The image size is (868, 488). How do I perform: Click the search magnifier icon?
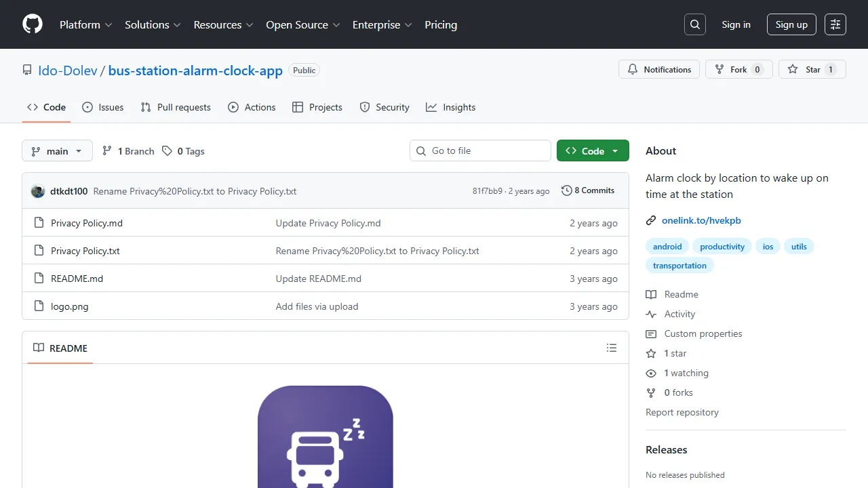tap(694, 24)
